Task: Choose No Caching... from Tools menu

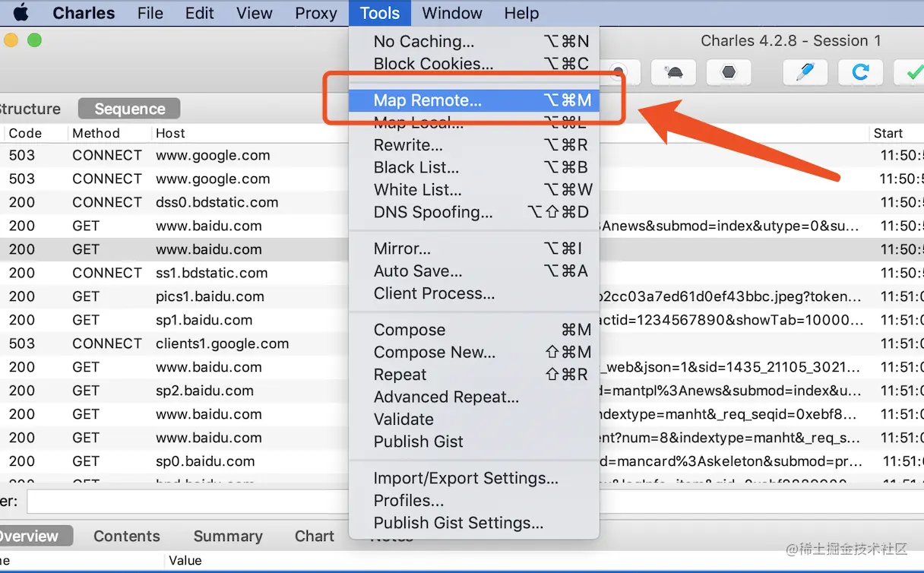Action: tap(474, 42)
